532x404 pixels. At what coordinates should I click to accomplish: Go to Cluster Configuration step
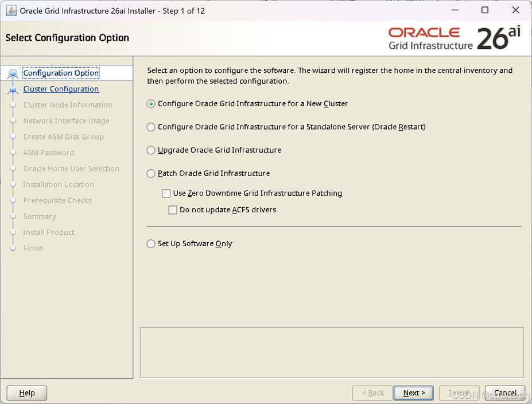pos(61,89)
